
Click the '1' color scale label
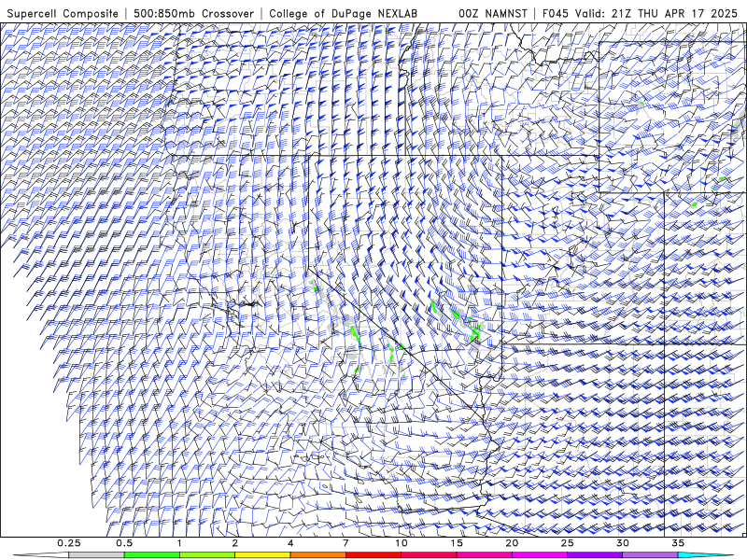pos(179,543)
